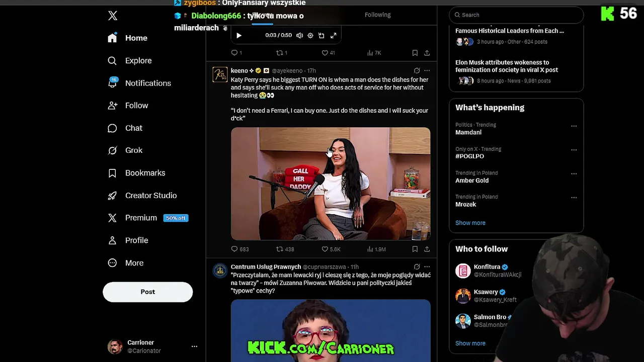Open Salmon Bro's suggested profile avatar

click(x=463, y=321)
